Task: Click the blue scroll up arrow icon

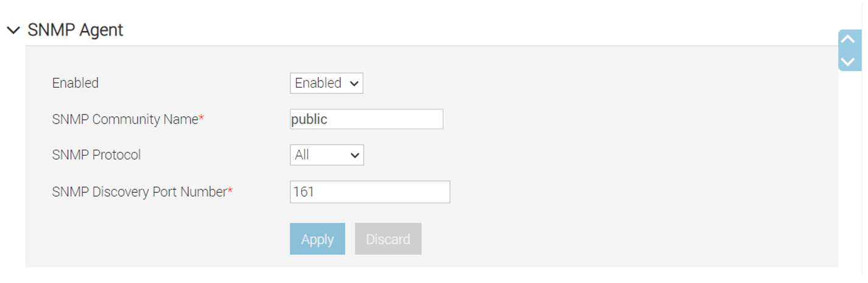Action: tap(848, 40)
